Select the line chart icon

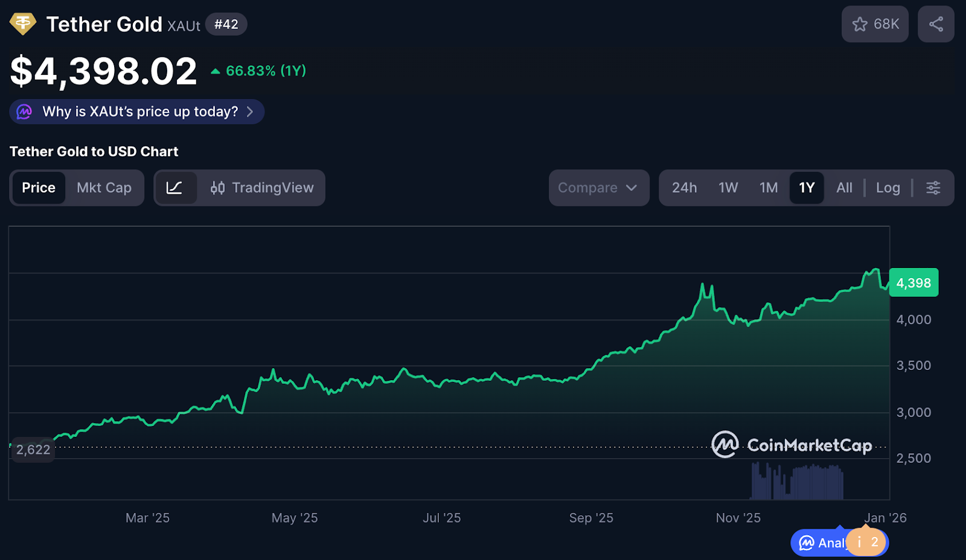(x=176, y=188)
